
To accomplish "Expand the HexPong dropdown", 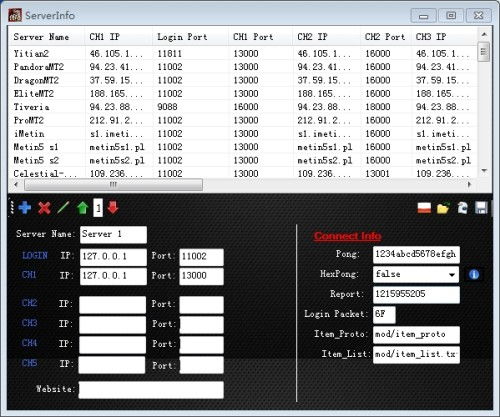I will point(452,275).
